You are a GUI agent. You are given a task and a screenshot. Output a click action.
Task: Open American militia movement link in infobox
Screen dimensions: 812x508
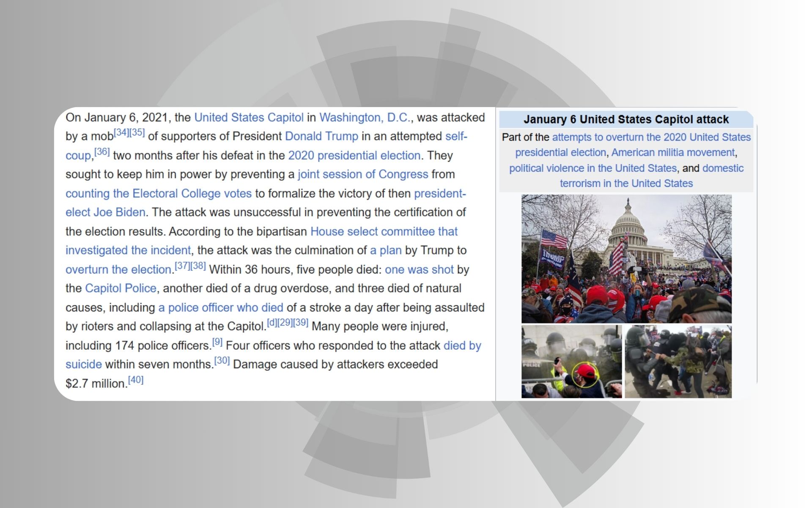(673, 152)
